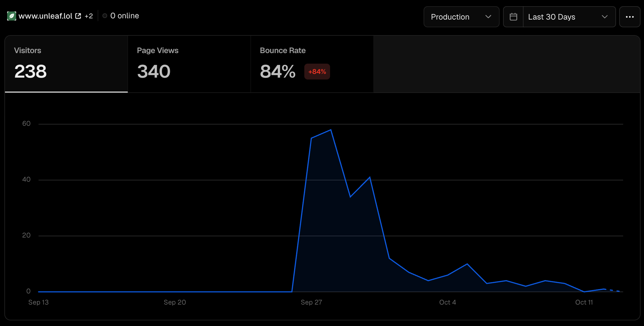Click the chart peak near Sep 28
Viewport: 644px width, 326px height.
331,130
